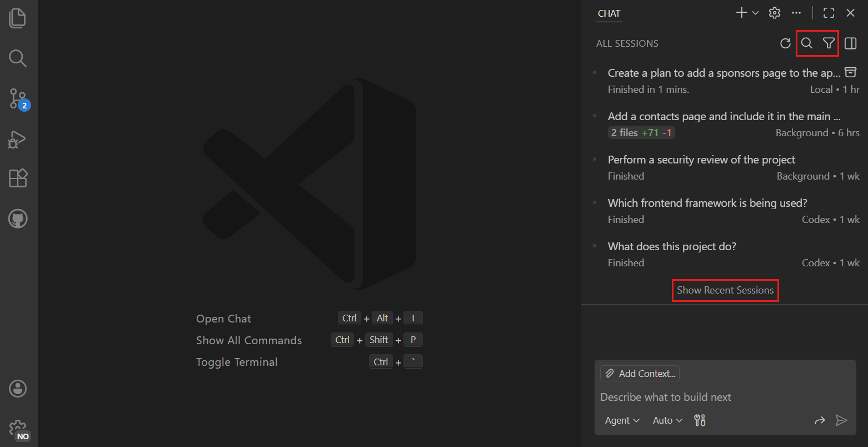Refresh the all sessions list

[x=785, y=43]
